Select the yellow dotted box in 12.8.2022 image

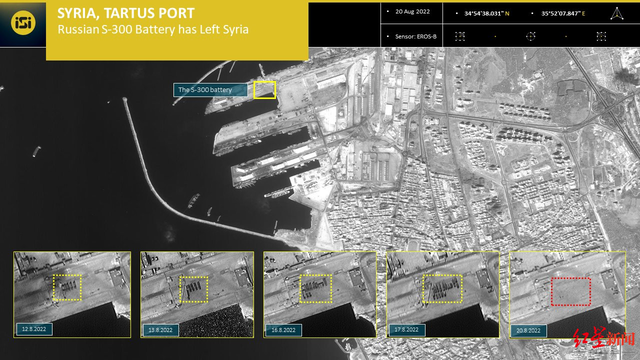[67, 287]
